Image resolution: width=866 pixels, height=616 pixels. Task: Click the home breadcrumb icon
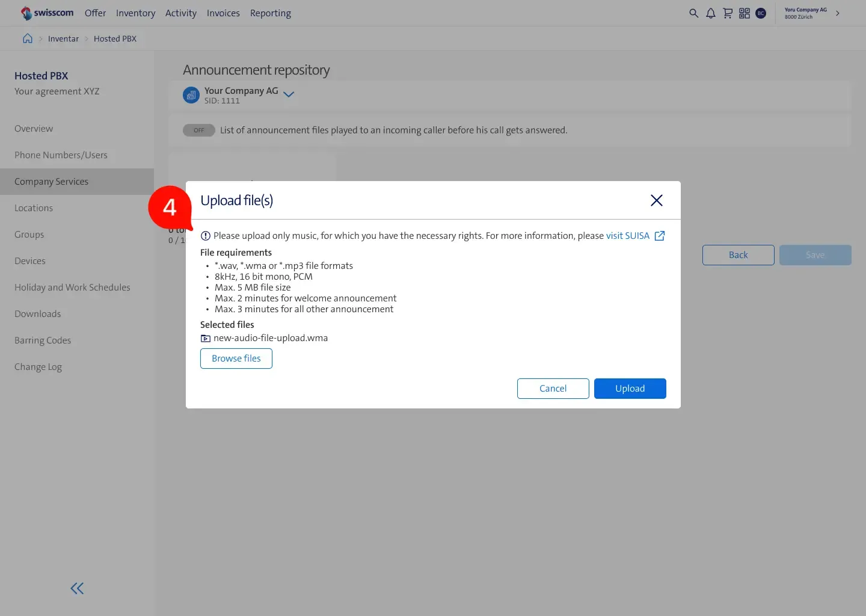[x=27, y=38]
